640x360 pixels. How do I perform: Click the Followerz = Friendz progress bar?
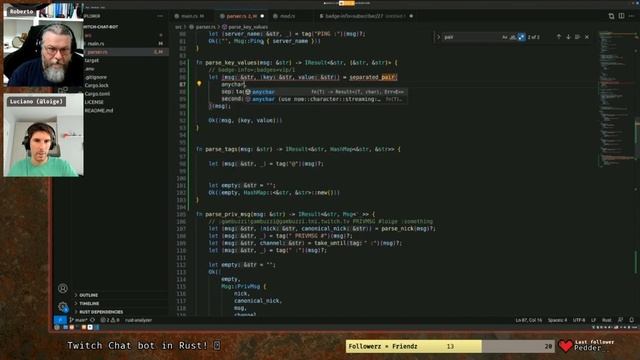point(450,346)
